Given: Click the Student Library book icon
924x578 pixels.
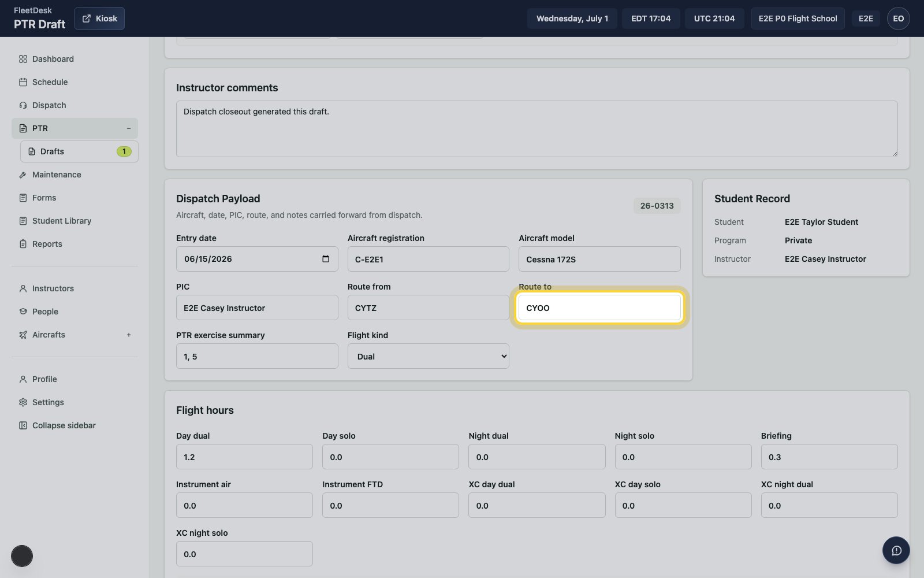Looking at the screenshot, I should (x=23, y=221).
